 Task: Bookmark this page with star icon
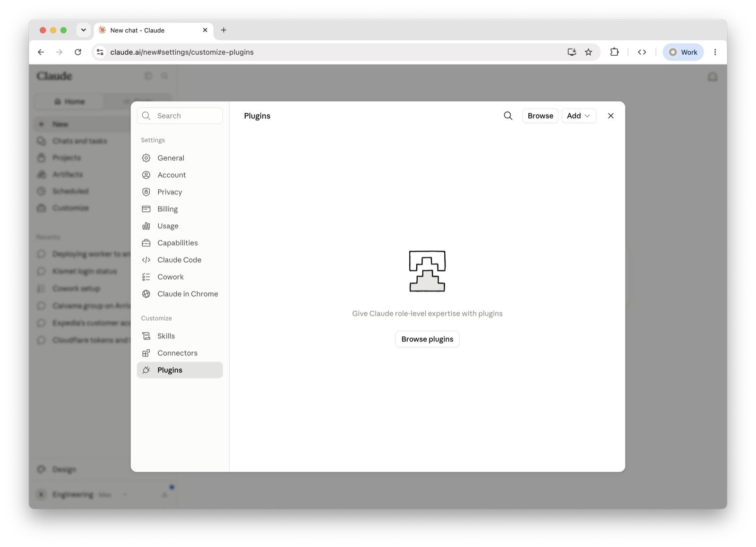tap(588, 52)
